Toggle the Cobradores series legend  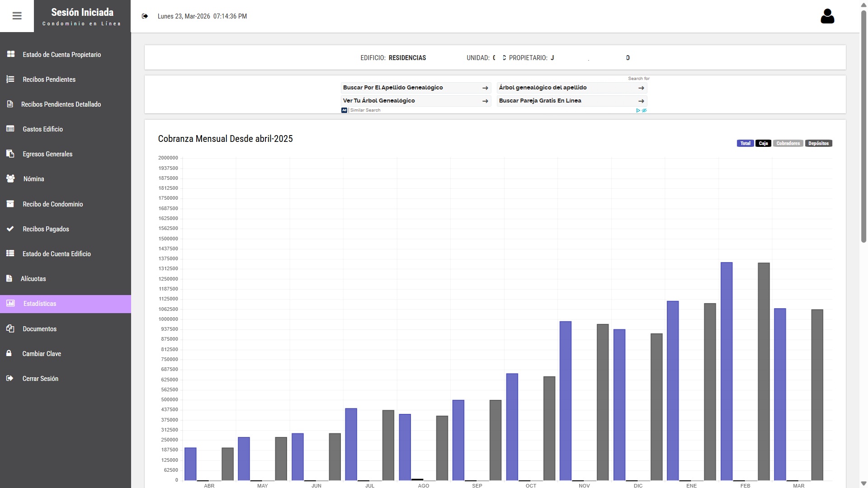[788, 143]
